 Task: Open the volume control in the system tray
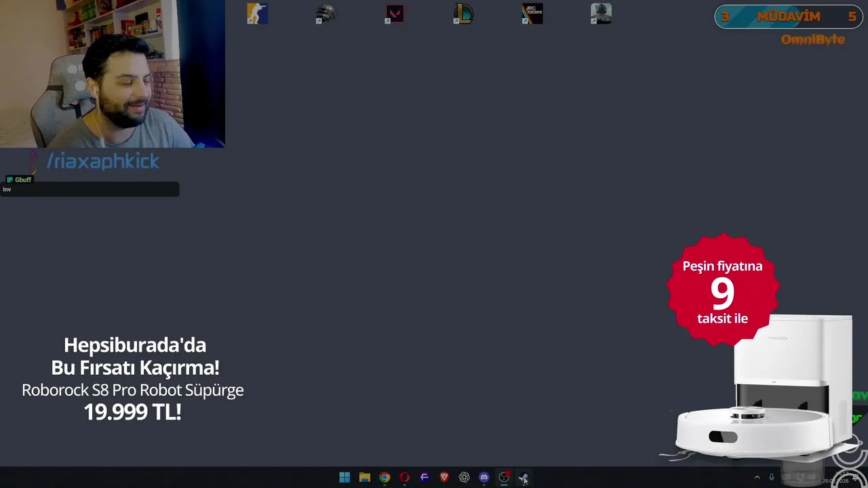tap(810, 477)
